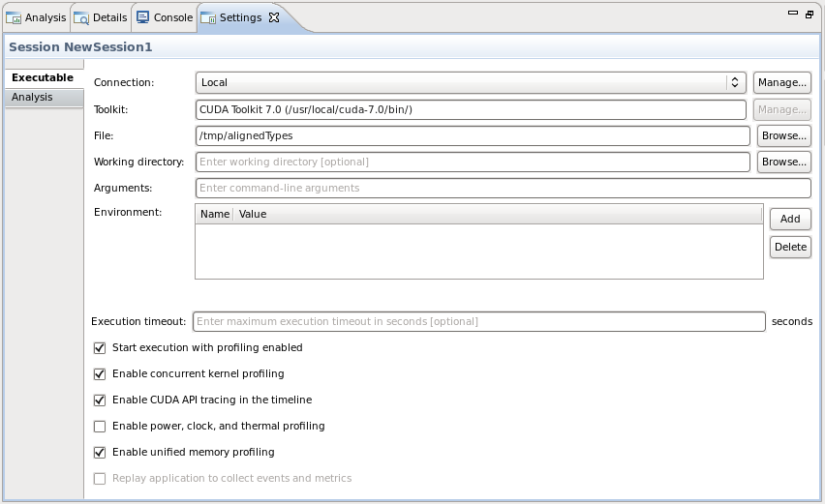
Task: Click the Working directory field
Action: coord(473,162)
